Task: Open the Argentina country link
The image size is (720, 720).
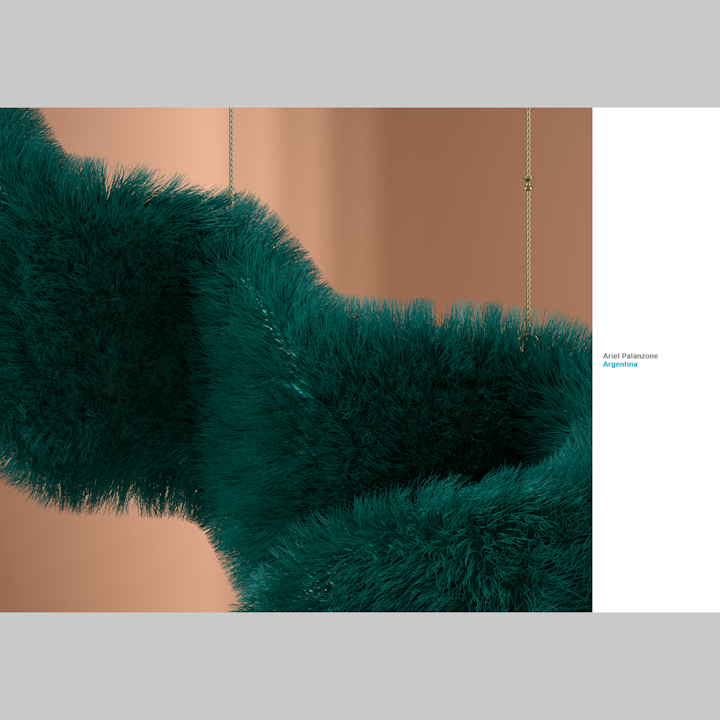Action: [620, 365]
